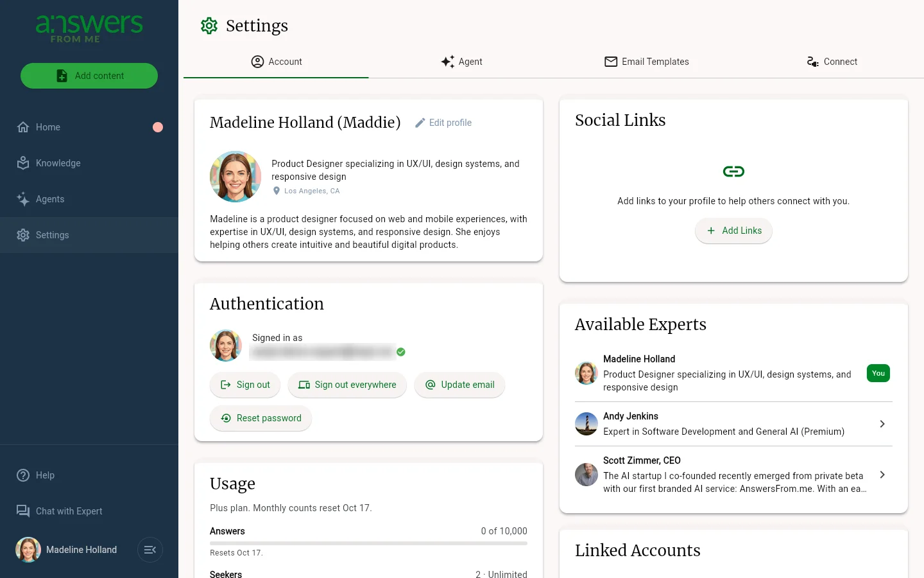Click the Answers usage progress bar
The image size is (924, 578).
tap(368, 543)
